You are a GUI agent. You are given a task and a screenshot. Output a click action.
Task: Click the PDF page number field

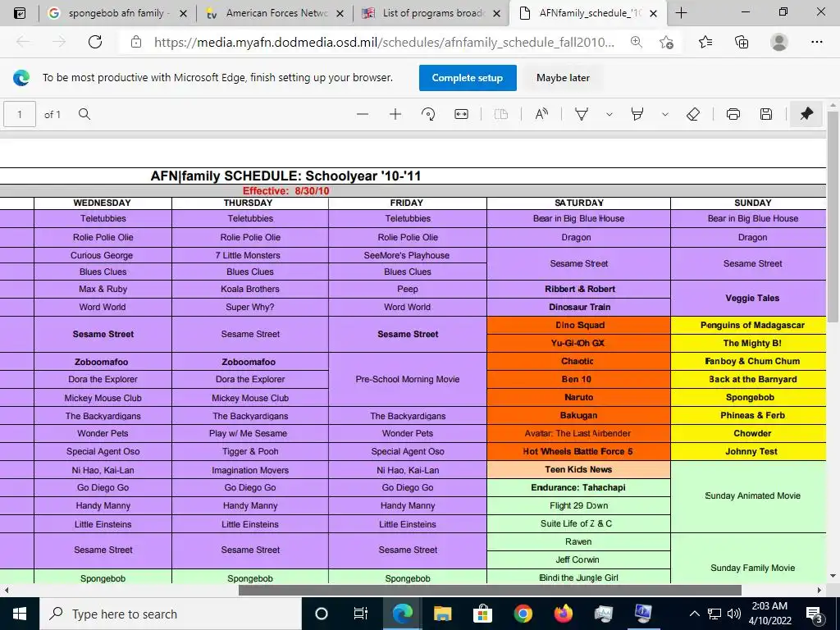click(x=20, y=114)
